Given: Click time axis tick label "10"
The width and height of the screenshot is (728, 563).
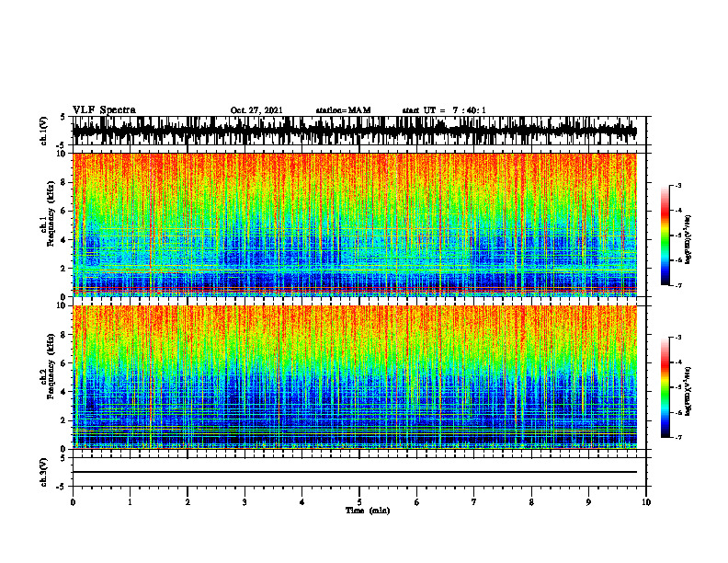Looking at the screenshot, I should click(x=646, y=502).
